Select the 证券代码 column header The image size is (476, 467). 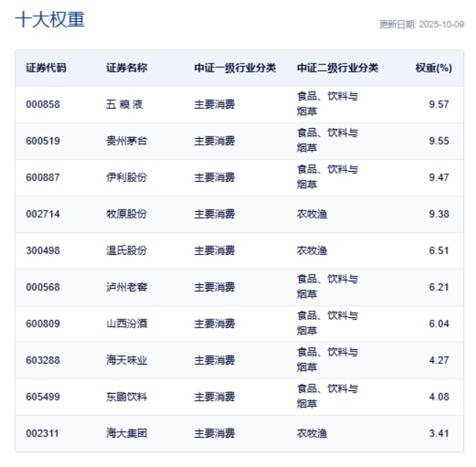[46, 68]
